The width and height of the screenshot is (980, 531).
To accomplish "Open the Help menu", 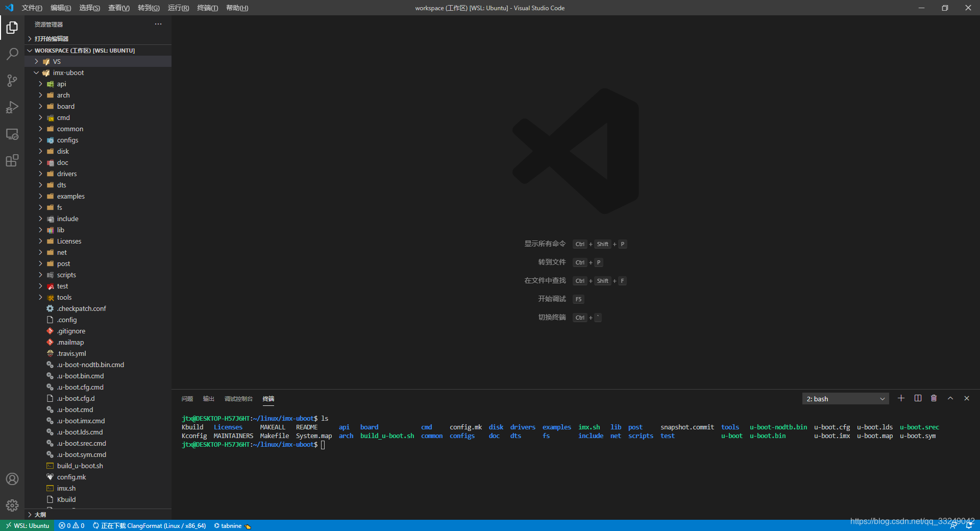I will (x=237, y=8).
